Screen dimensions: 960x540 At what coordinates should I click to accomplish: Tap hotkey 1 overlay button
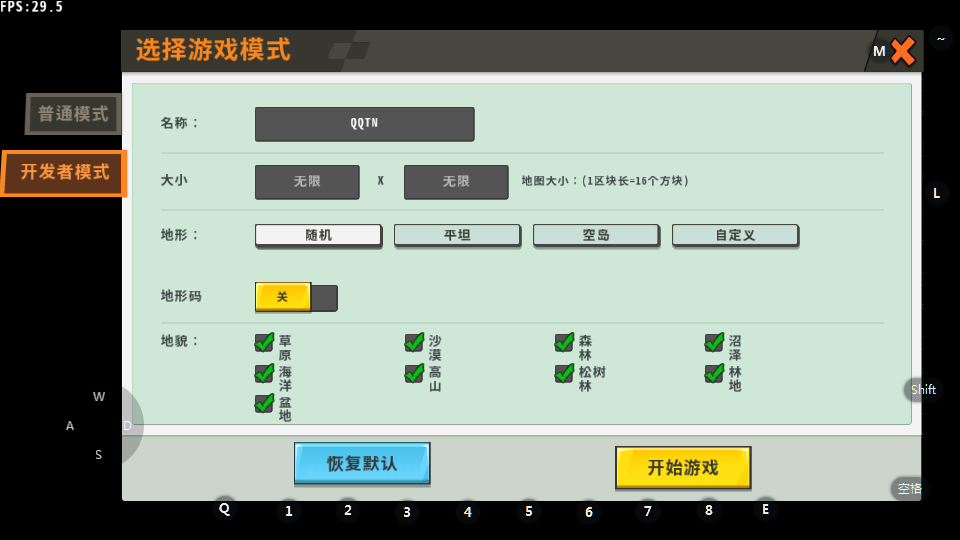click(x=288, y=511)
